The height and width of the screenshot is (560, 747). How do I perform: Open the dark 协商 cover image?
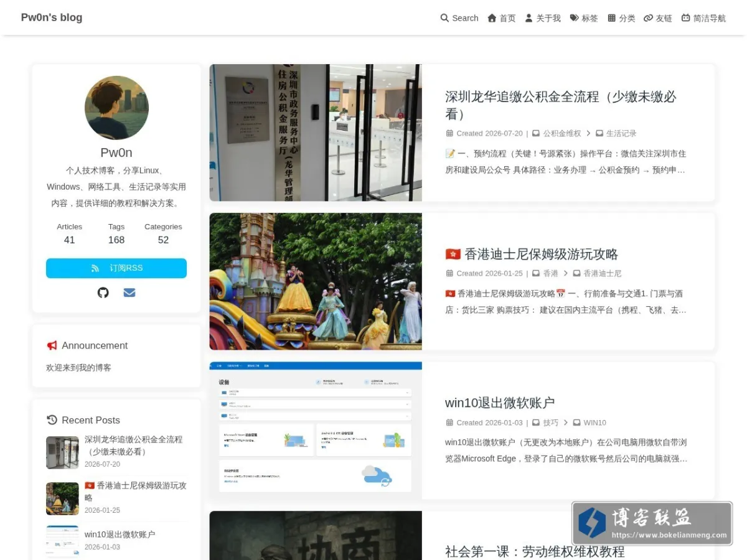pyautogui.click(x=316, y=536)
